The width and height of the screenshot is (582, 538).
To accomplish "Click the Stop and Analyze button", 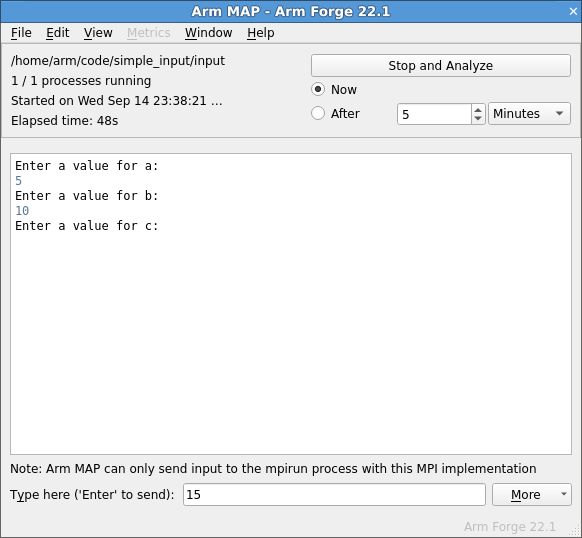I will 441,66.
